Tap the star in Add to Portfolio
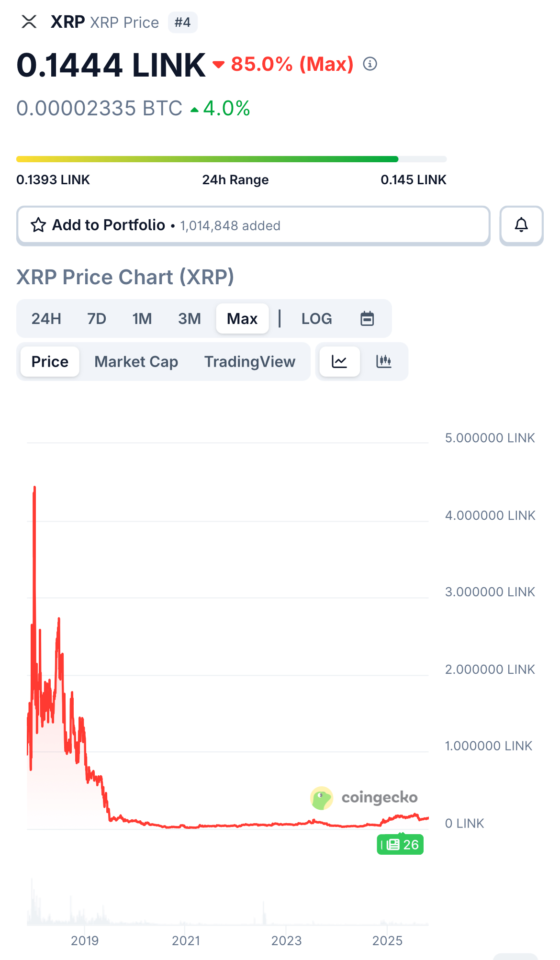This screenshot has height=960, width=560. point(38,225)
